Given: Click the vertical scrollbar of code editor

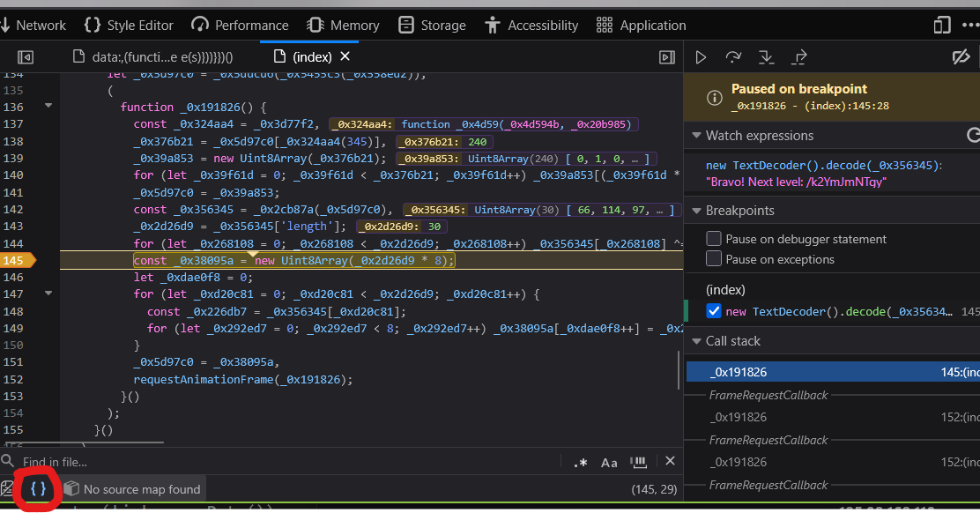Looking at the screenshot, I should (679, 370).
